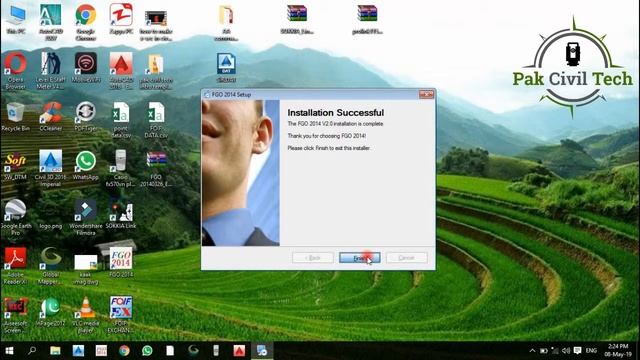Open the volume control in system tray
This screenshot has width=640, height=360.
[566, 351]
